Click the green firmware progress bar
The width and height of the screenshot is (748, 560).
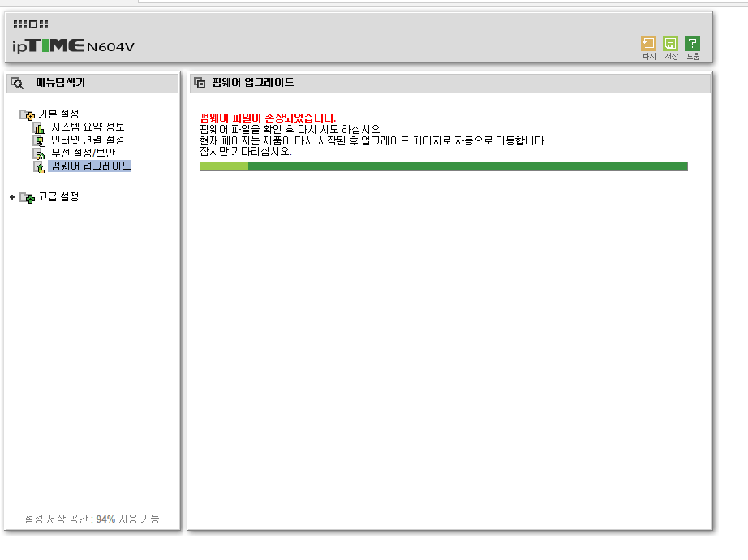[x=444, y=166]
